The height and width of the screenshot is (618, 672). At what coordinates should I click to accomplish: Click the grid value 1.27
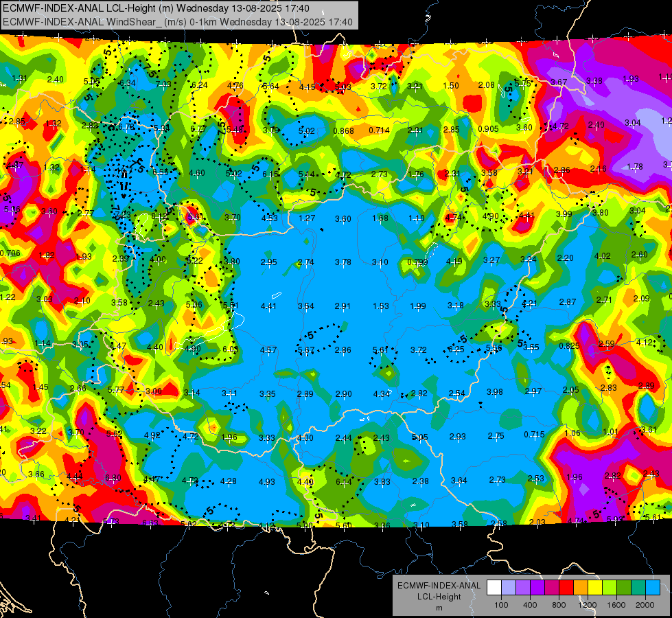pos(307,218)
